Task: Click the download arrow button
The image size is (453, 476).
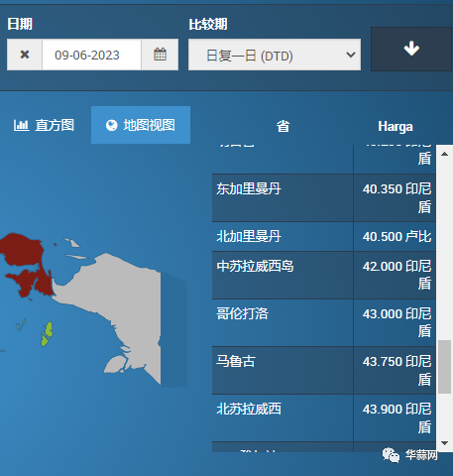Action: [x=411, y=49]
